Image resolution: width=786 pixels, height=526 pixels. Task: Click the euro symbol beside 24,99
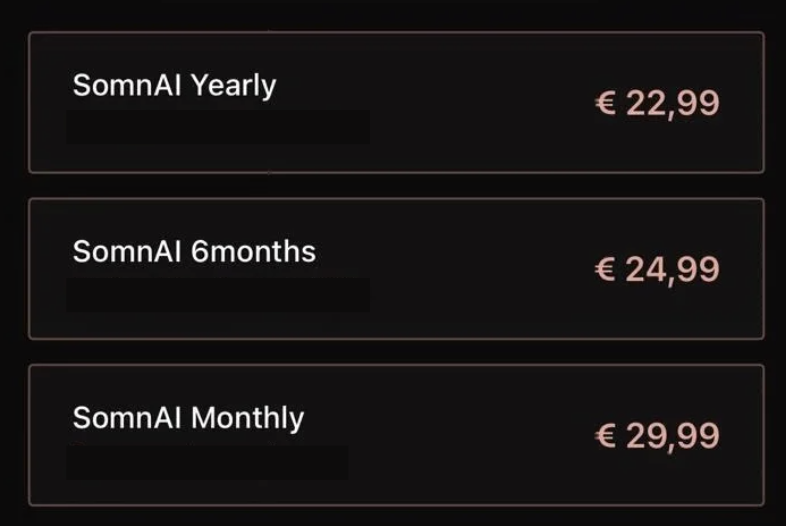(x=605, y=270)
